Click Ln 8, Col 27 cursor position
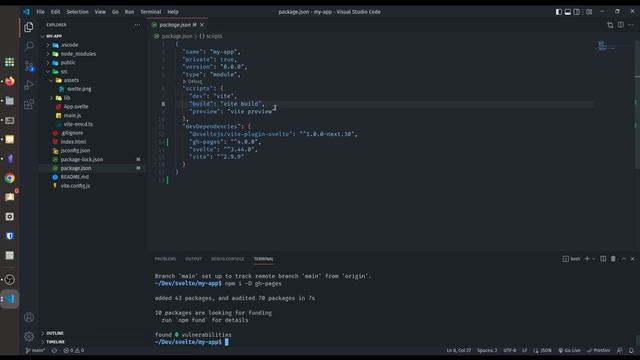This screenshot has height=360, width=640. 458,350
